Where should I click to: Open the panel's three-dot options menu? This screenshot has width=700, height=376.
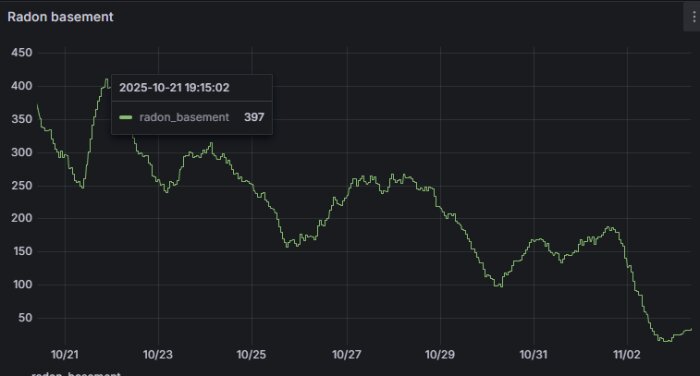tap(693, 17)
